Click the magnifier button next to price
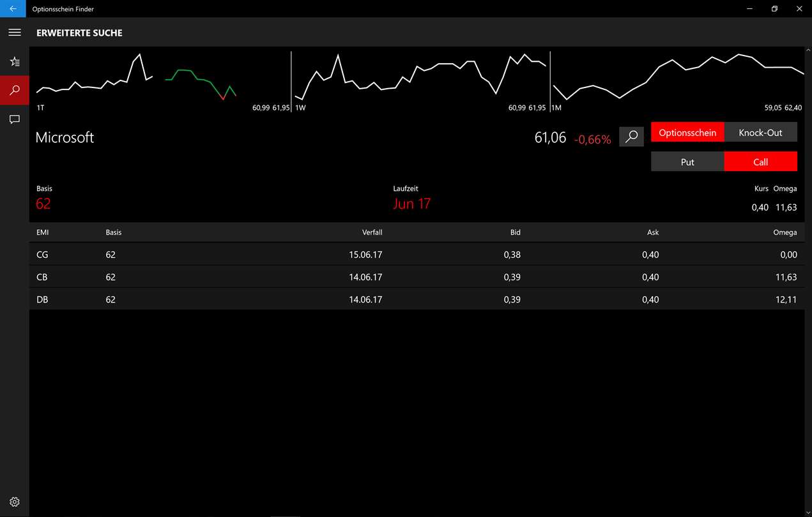812x517 pixels. click(x=631, y=137)
